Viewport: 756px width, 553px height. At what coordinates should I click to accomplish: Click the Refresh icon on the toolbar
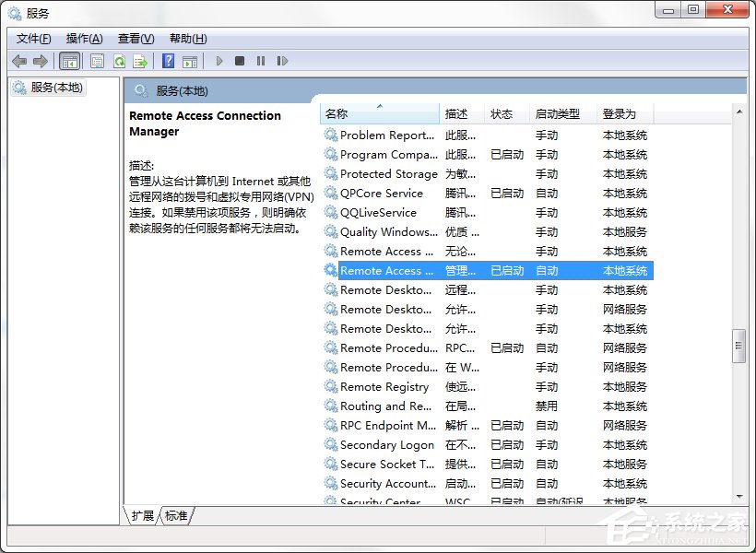point(120,61)
